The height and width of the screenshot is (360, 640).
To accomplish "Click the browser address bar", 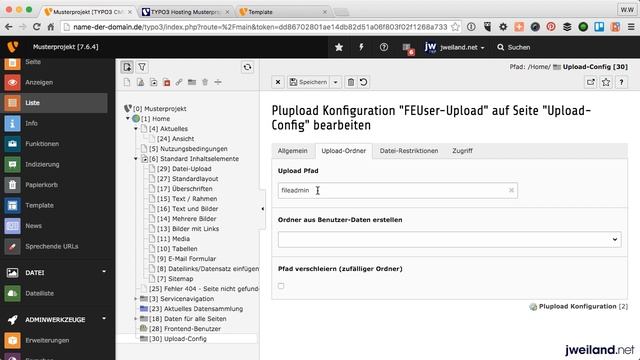I will [260, 27].
